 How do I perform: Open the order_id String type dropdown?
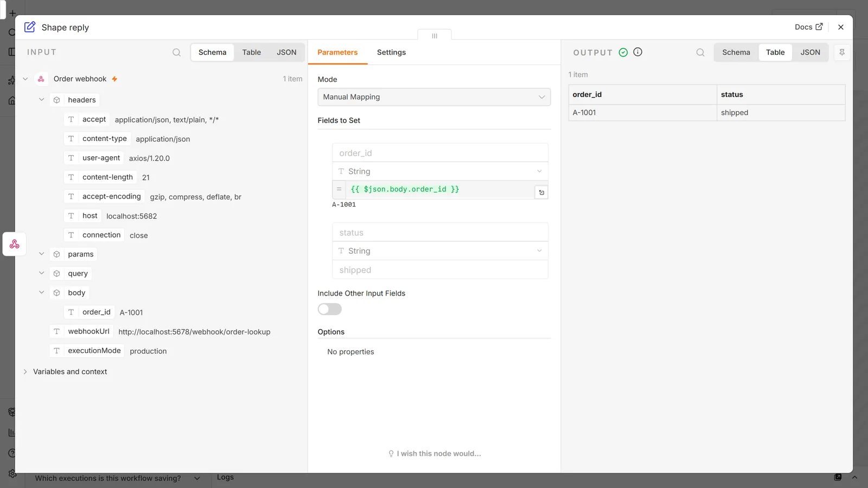440,171
